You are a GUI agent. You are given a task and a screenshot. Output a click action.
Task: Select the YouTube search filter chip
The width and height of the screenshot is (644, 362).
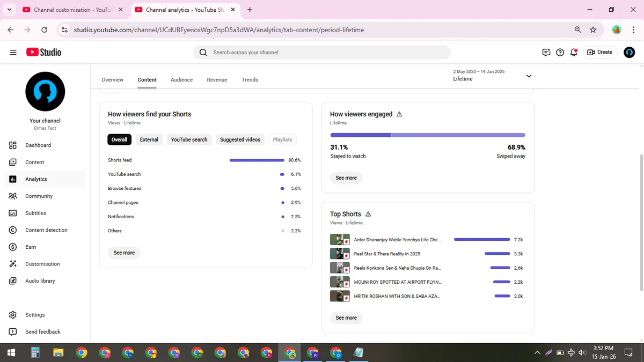coord(189,139)
